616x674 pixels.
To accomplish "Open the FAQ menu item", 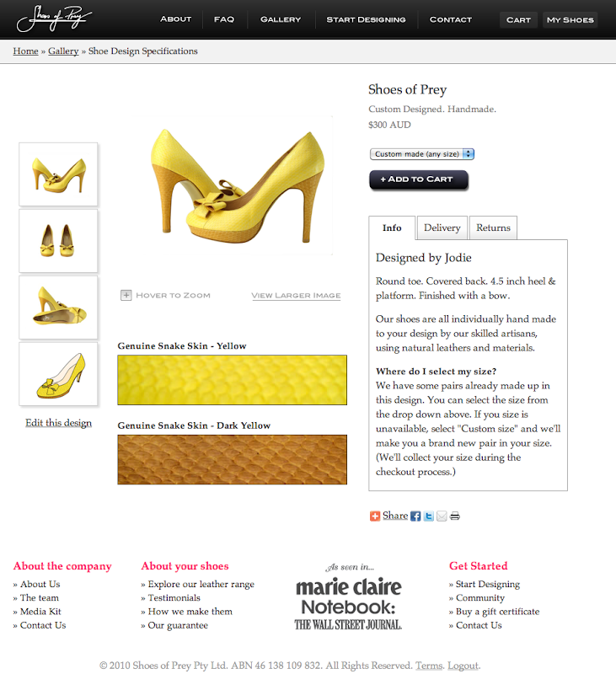I will (x=224, y=19).
